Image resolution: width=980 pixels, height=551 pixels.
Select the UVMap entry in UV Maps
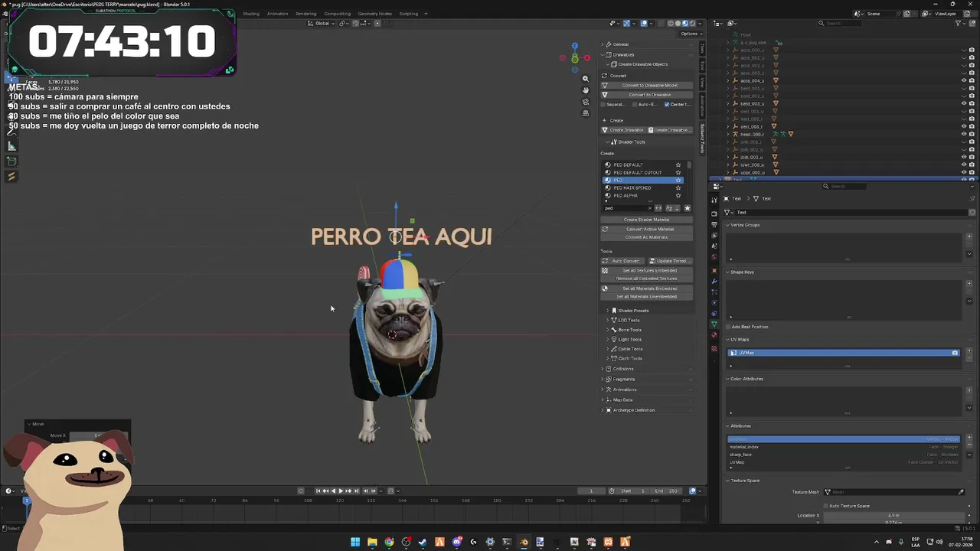click(844, 353)
